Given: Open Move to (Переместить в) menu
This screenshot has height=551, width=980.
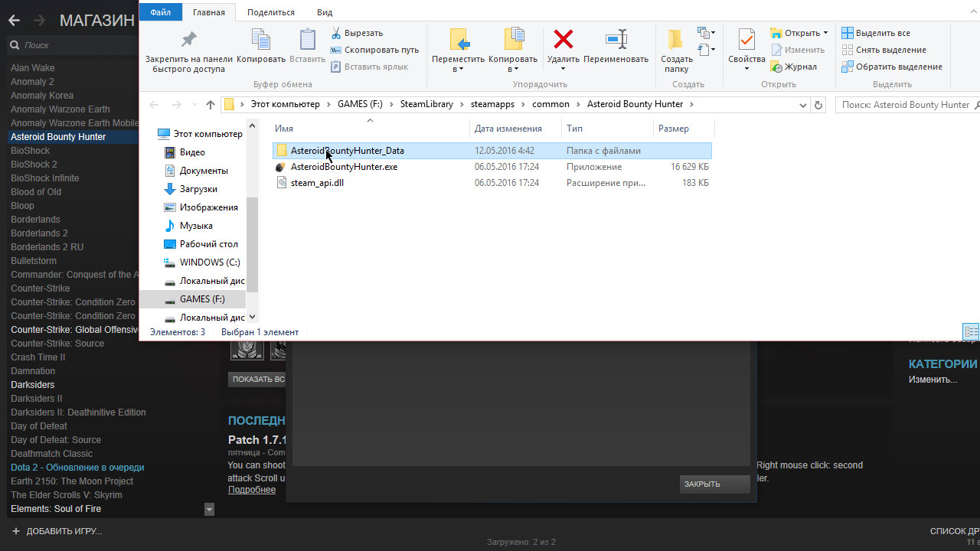Looking at the screenshot, I should (459, 51).
